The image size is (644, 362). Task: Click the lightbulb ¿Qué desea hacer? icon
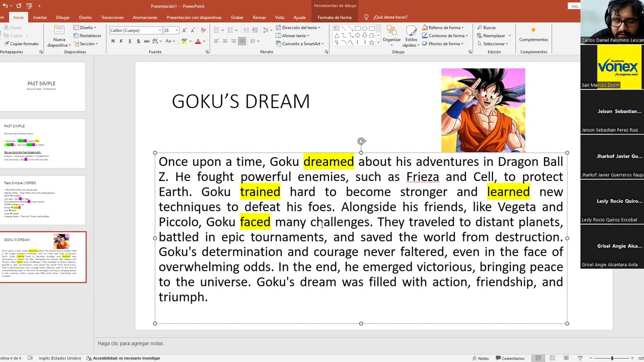click(x=366, y=17)
